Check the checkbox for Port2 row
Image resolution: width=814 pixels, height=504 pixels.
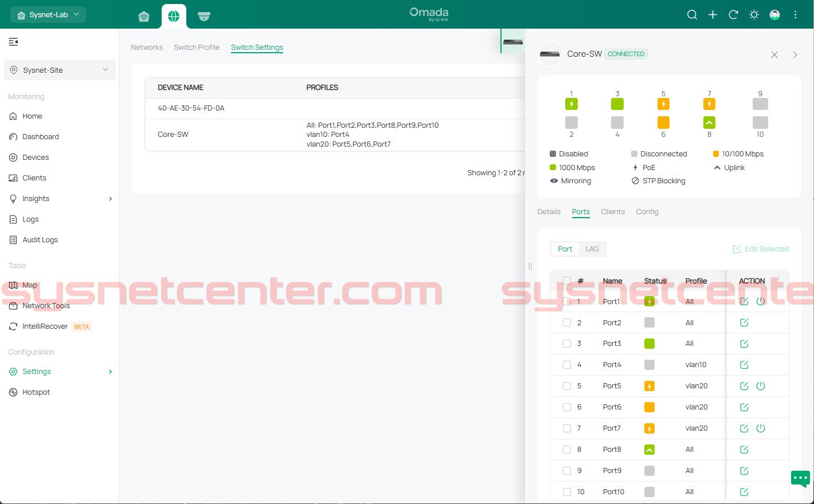[x=567, y=322]
